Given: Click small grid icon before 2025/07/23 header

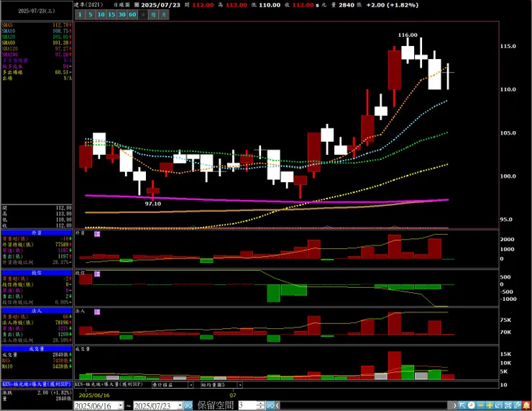Looking at the screenshot, I should pos(137,5).
